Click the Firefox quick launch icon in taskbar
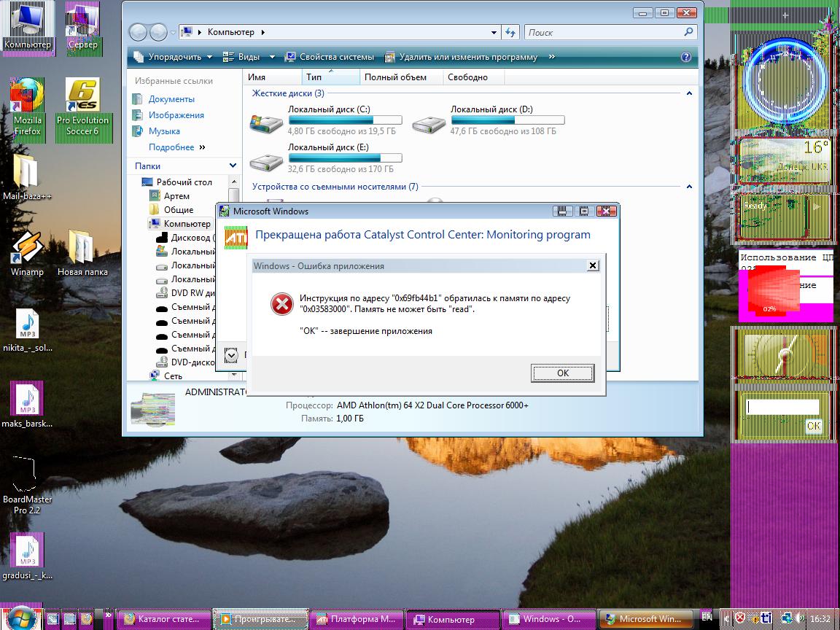840x630 pixels. [87, 619]
